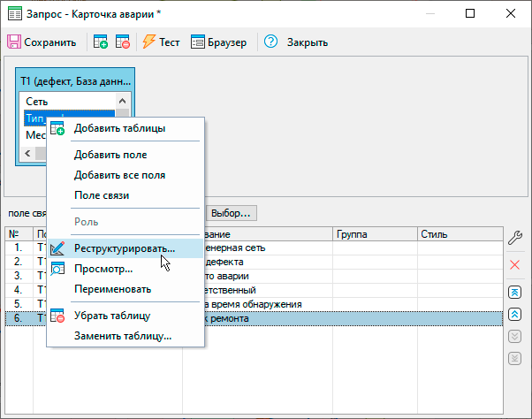Open Реструктурировать... from context menu
Screen dimensions: 532x419
click(125, 249)
